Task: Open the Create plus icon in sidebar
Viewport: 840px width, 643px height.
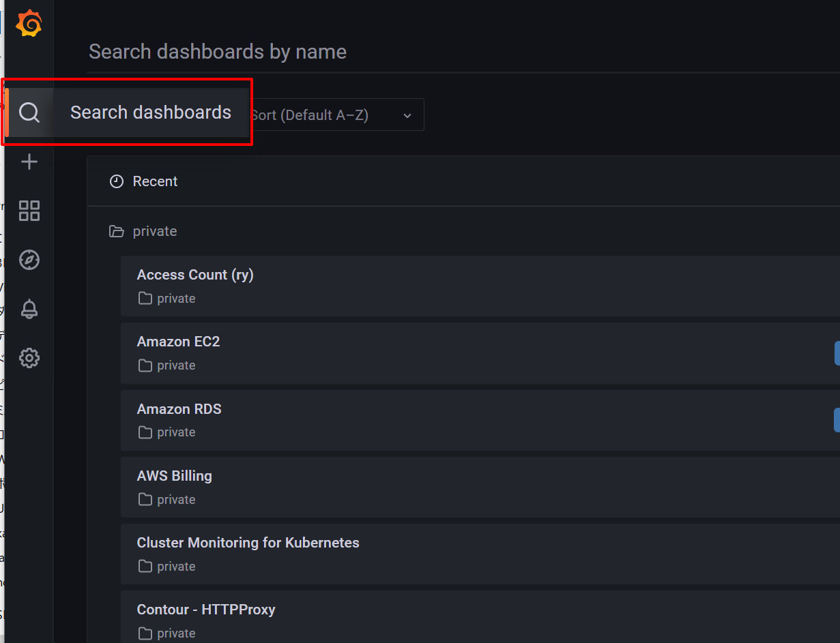Action: (x=29, y=162)
